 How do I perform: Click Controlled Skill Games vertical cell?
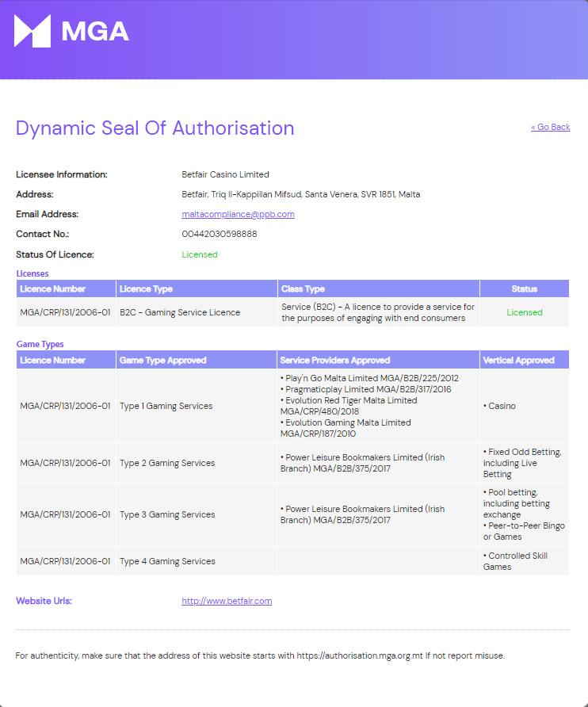tap(525, 561)
